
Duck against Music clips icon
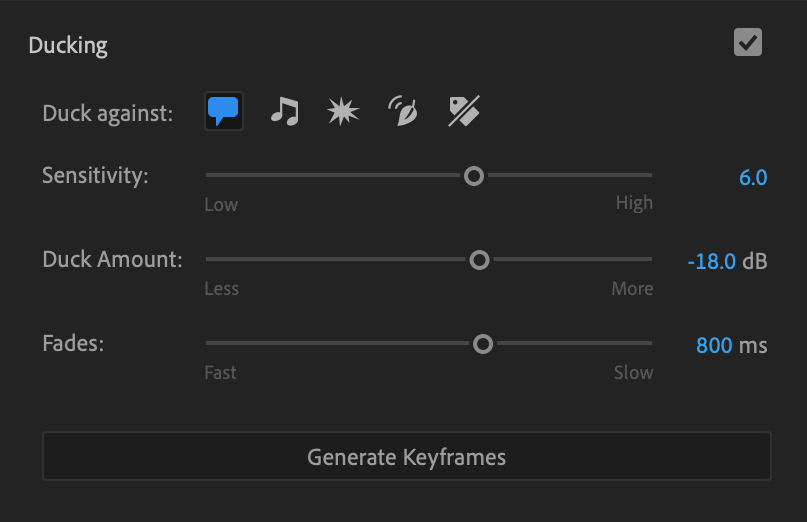[284, 112]
